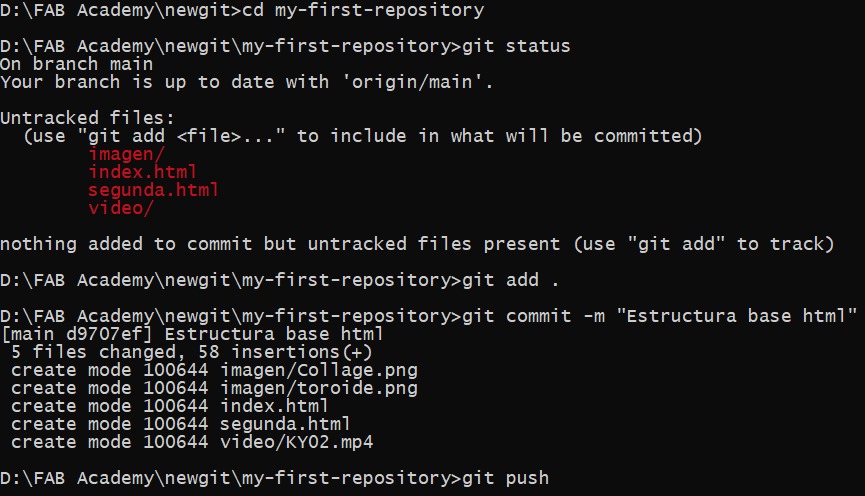Click the 'git add <file>...' usage hint
This screenshot has width=865, height=496.
point(182,136)
